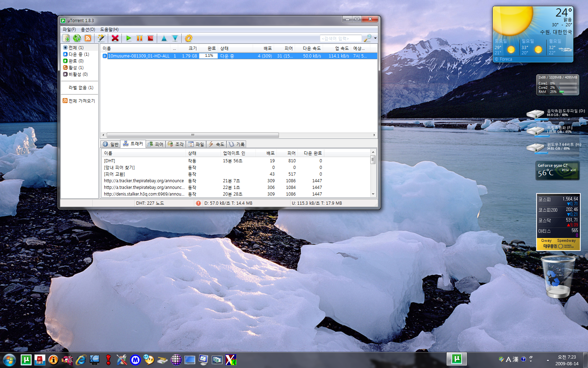The height and width of the screenshot is (368, 588).
Task: Switch to the 트래커 tab
Action: tap(133, 144)
